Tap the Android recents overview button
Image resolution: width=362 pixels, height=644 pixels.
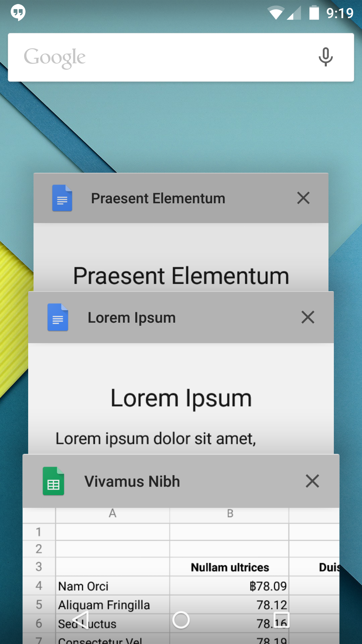click(282, 620)
